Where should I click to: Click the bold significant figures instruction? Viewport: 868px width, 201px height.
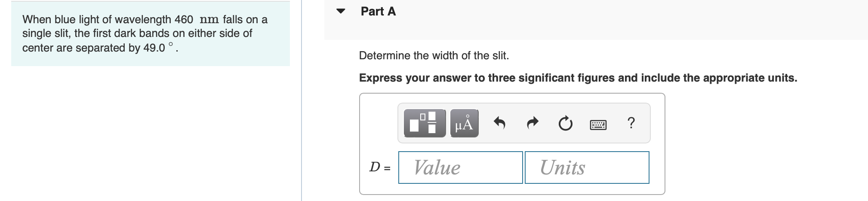578,78
